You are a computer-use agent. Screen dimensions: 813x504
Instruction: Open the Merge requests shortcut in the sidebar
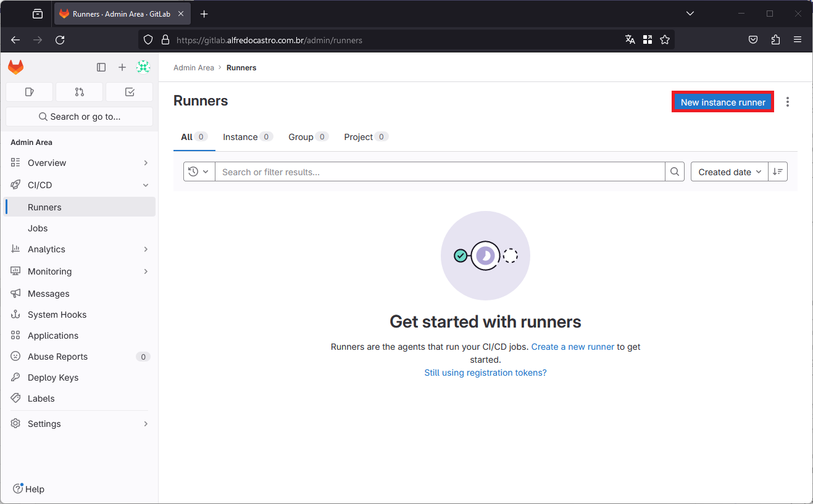[79, 92]
